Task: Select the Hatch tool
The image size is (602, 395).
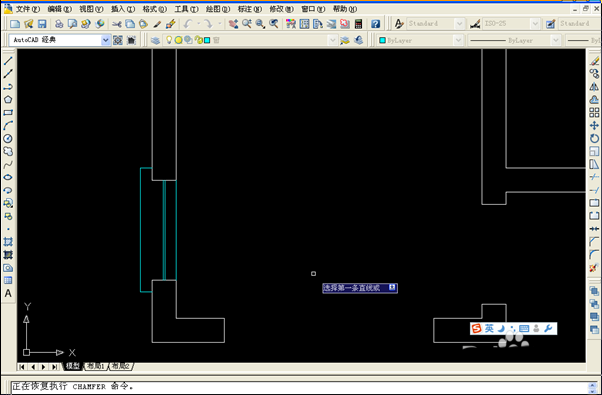Action: coord(8,242)
